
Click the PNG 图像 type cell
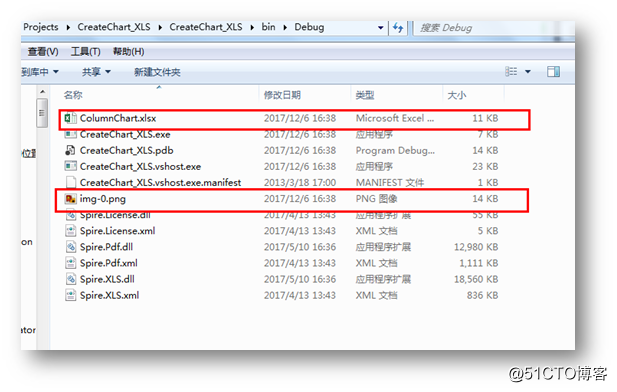point(377,199)
